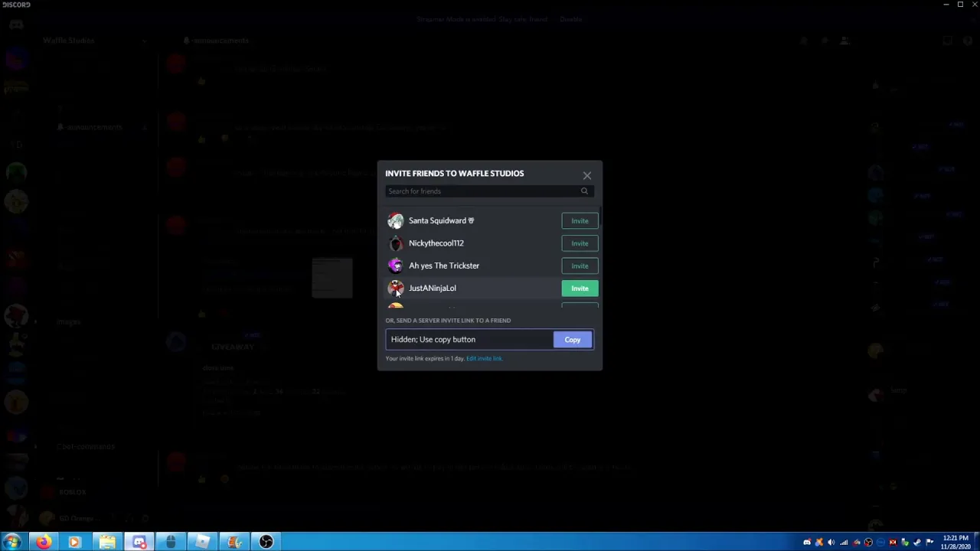
Task: Click the orange Avast tray icon
Action: pyautogui.click(x=819, y=543)
